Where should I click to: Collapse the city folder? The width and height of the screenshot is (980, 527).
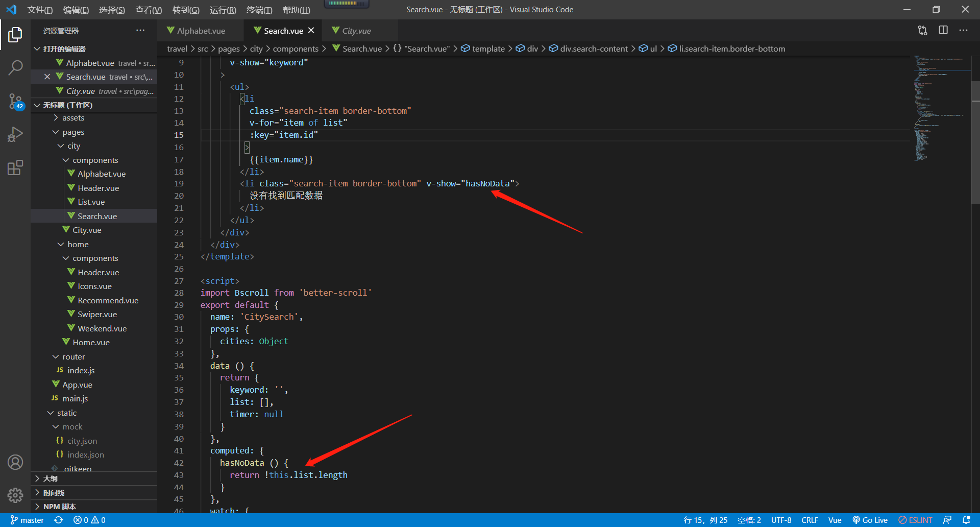point(61,146)
